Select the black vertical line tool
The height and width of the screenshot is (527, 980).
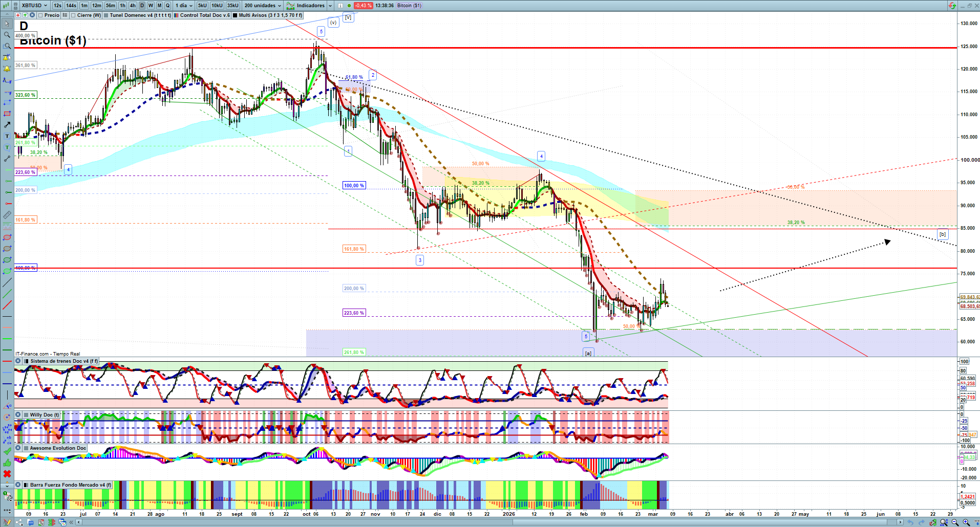(x=7, y=395)
